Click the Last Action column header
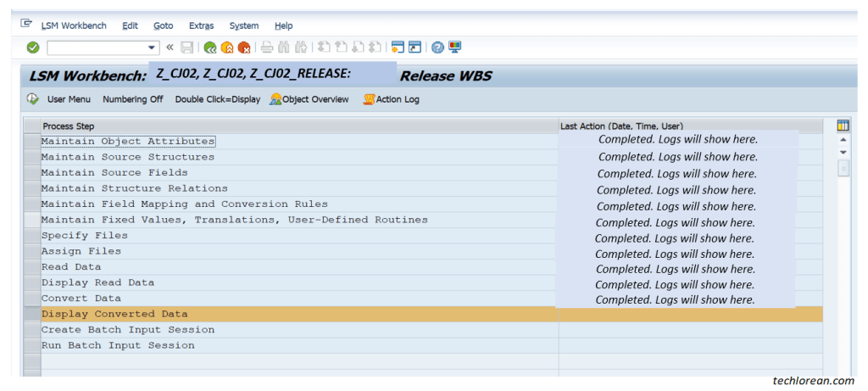Screen dimensions: 868x391 pyautogui.click(x=690, y=126)
